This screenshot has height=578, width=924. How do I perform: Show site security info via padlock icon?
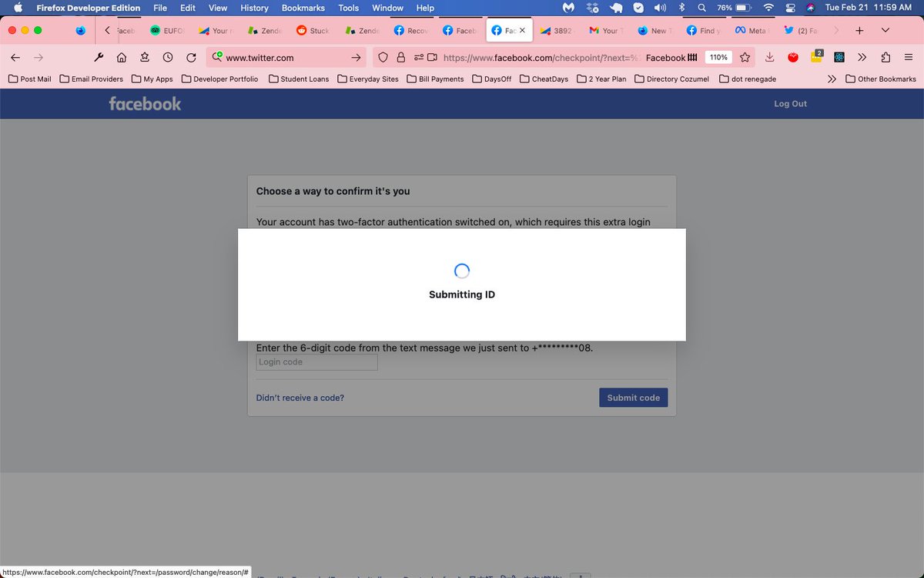400,57
